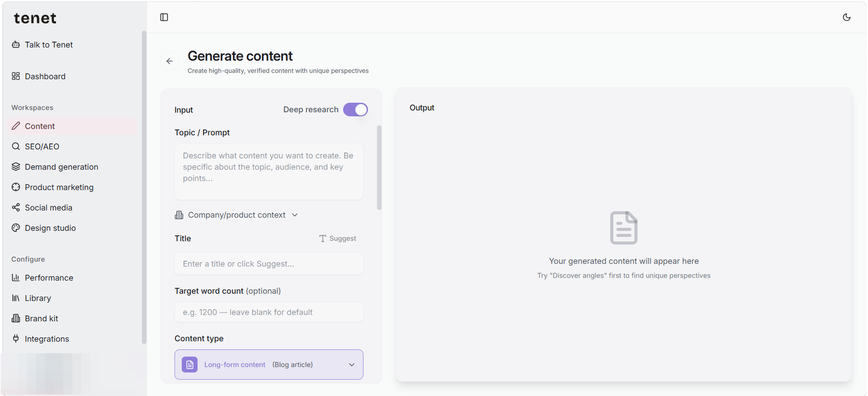The width and height of the screenshot is (868, 396).
Task: Focus the Topic / Prompt text area
Action: pyautogui.click(x=269, y=172)
